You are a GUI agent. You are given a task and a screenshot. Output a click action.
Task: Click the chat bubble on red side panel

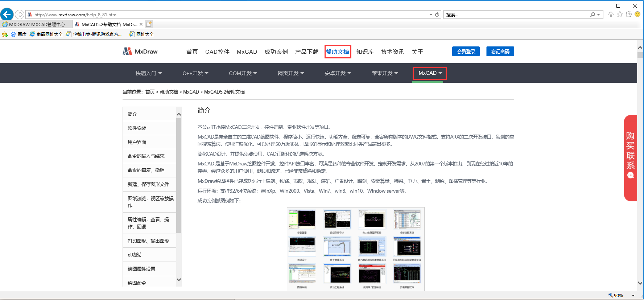(631, 176)
